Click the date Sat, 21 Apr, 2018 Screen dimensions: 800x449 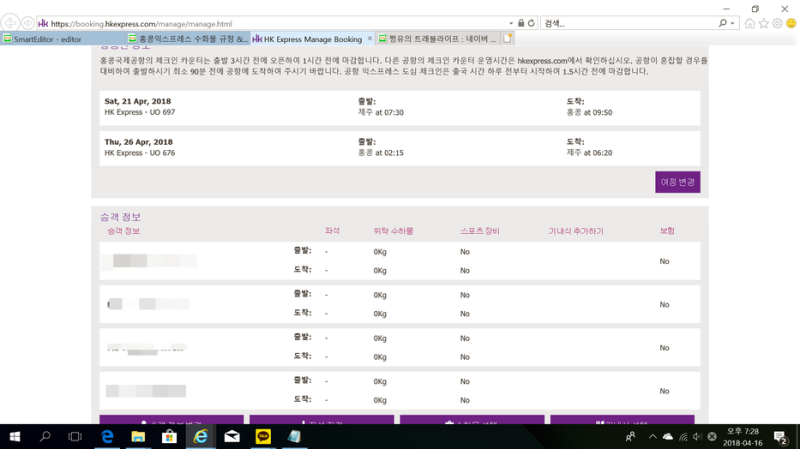(138, 101)
